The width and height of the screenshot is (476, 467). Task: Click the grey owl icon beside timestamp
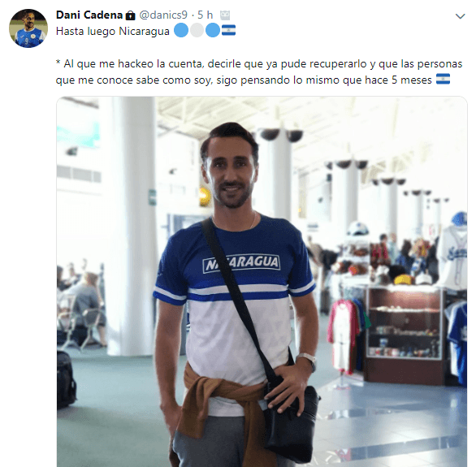tap(225, 15)
